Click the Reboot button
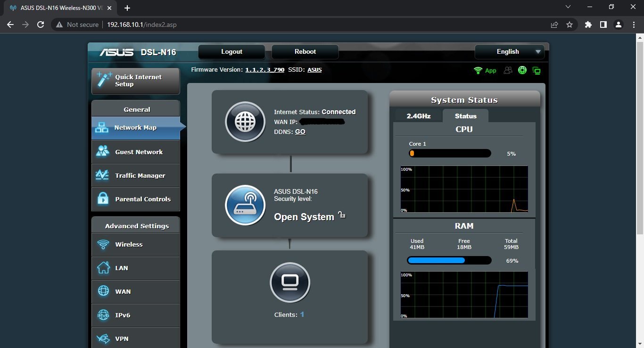 tap(305, 52)
